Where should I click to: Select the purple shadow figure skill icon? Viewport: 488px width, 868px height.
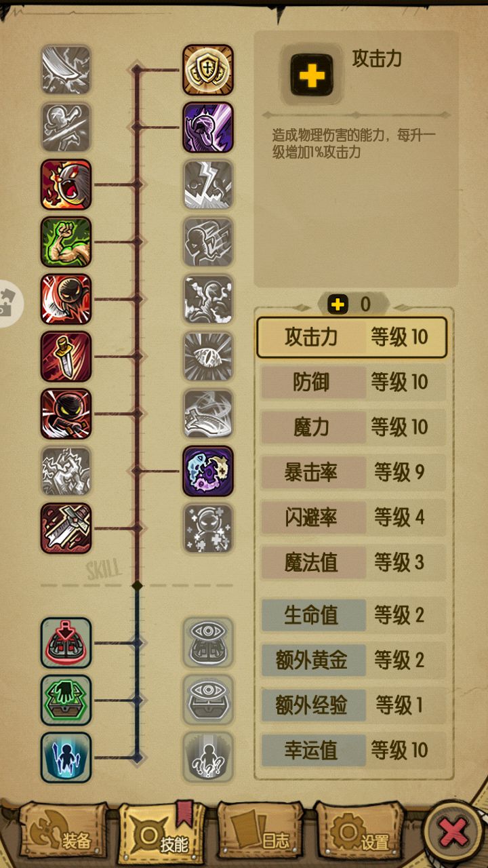coord(208,127)
